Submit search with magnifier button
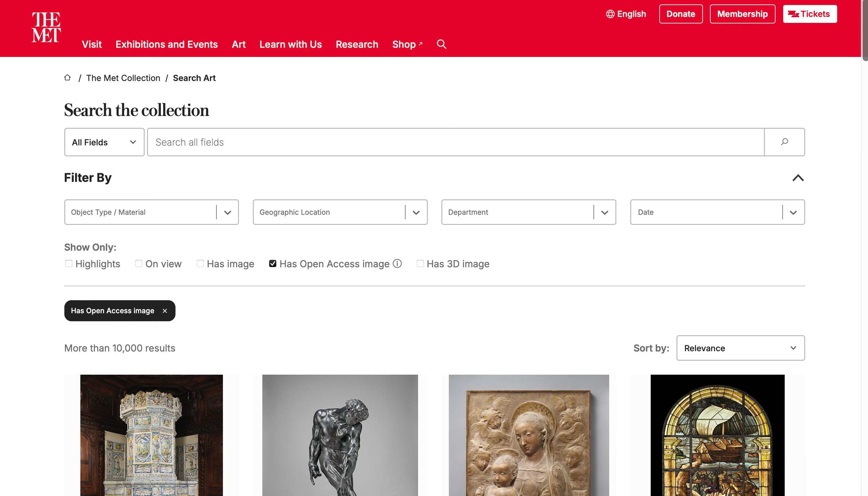 pos(784,142)
